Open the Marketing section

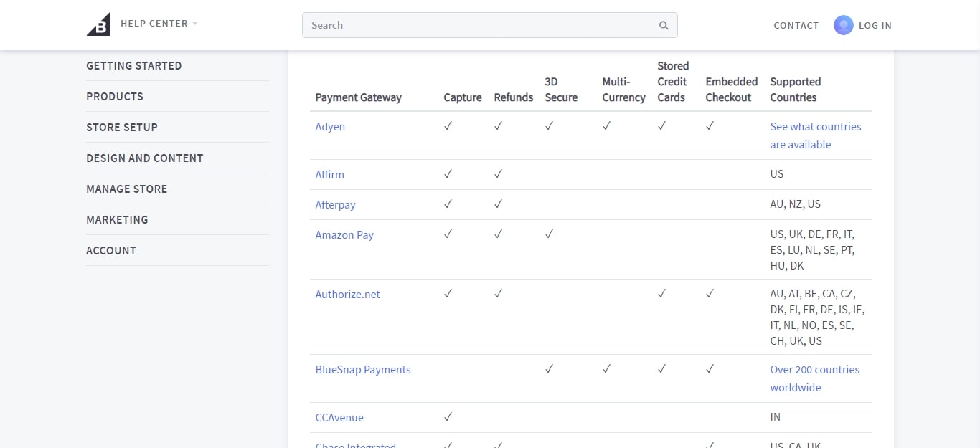(117, 220)
